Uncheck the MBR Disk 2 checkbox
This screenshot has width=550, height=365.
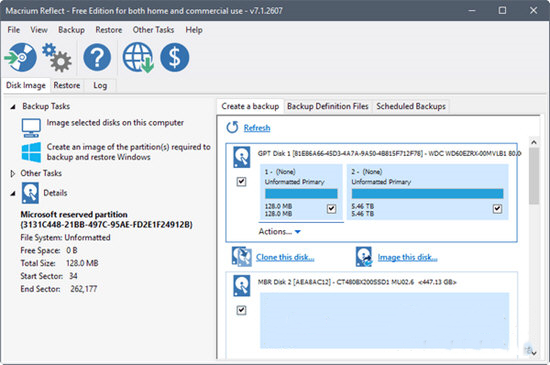coord(241,310)
